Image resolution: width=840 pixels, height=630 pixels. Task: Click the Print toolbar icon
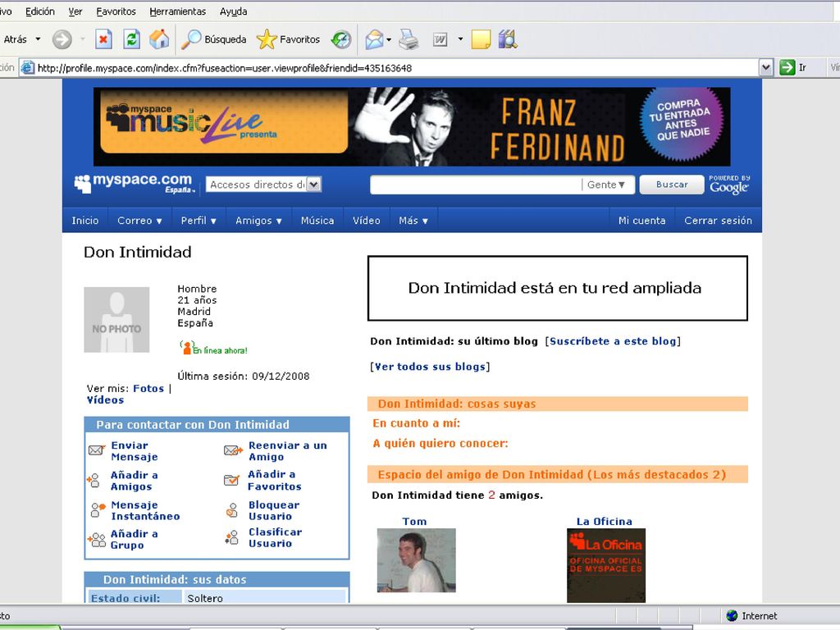(409, 39)
